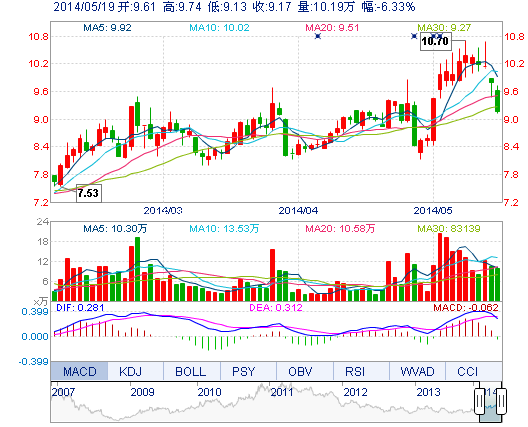528x427 pixels.
Task: Click the 7.53 low price label
Action: point(89,193)
